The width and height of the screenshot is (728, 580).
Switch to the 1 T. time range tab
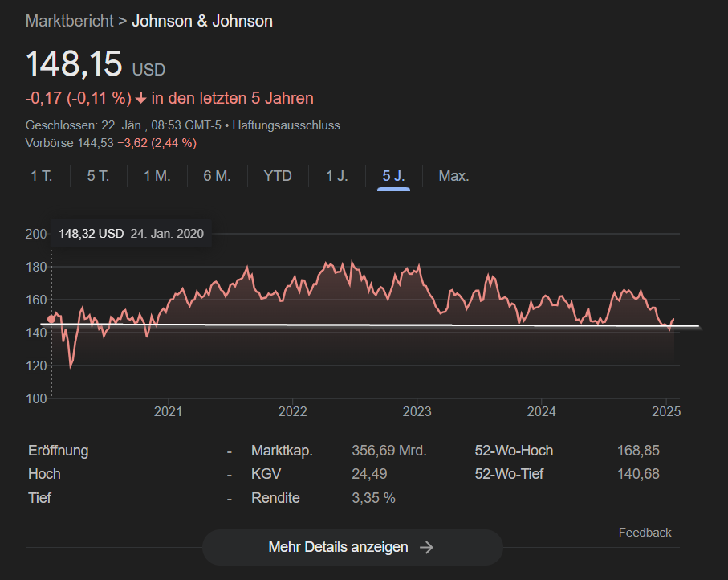(41, 176)
